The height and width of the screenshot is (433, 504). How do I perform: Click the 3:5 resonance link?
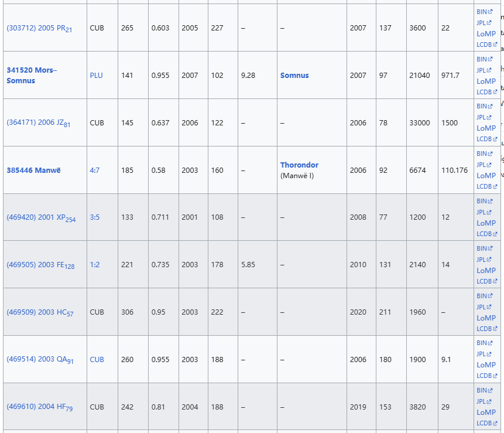95,217
